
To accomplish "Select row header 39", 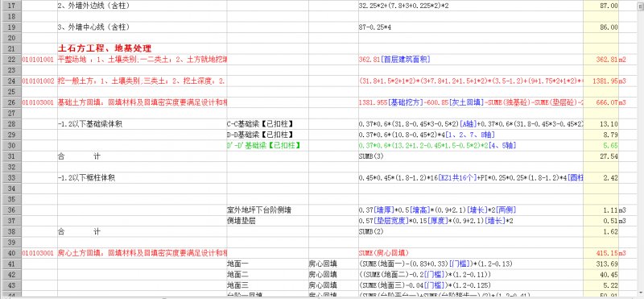I will (10, 243).
